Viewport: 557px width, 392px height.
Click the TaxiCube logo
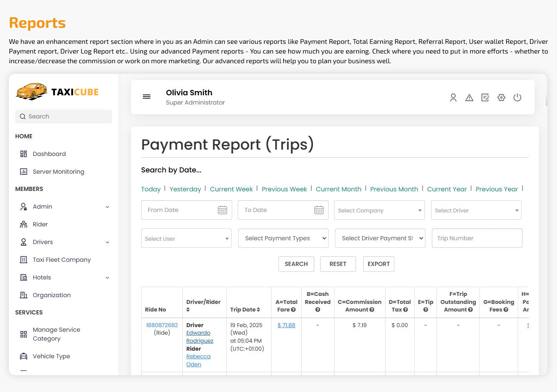[57, 91]
